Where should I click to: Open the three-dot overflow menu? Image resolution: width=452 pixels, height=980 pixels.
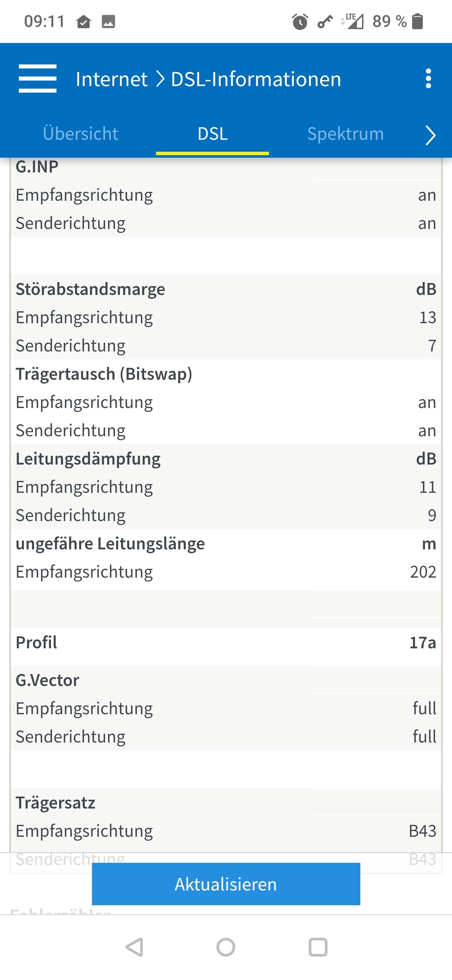[x=428, y=79]
